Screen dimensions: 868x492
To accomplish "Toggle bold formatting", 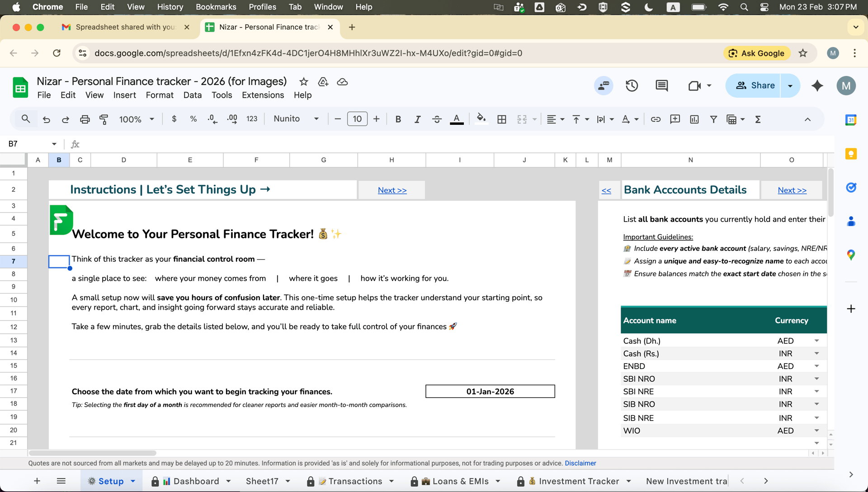I will click(398, 119).
